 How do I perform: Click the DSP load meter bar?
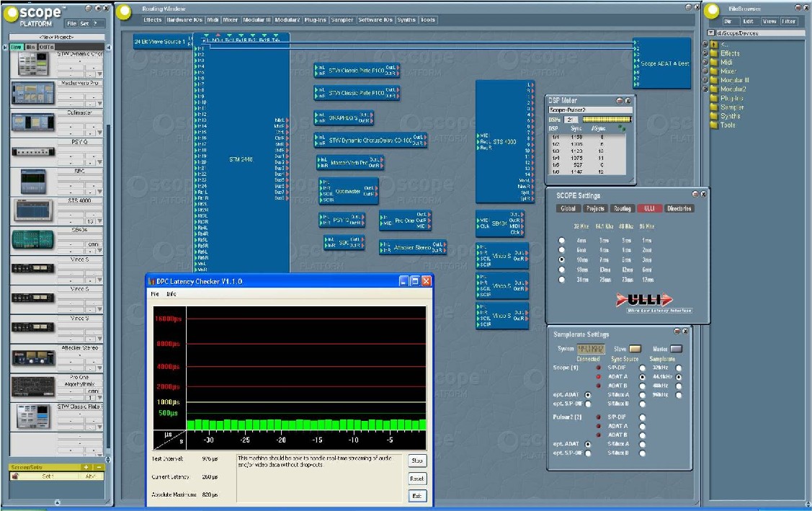pos(607,119)
